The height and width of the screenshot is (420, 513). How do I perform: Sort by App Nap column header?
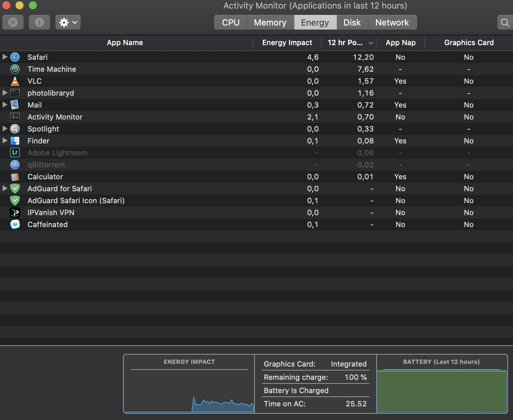coord(401,42)
